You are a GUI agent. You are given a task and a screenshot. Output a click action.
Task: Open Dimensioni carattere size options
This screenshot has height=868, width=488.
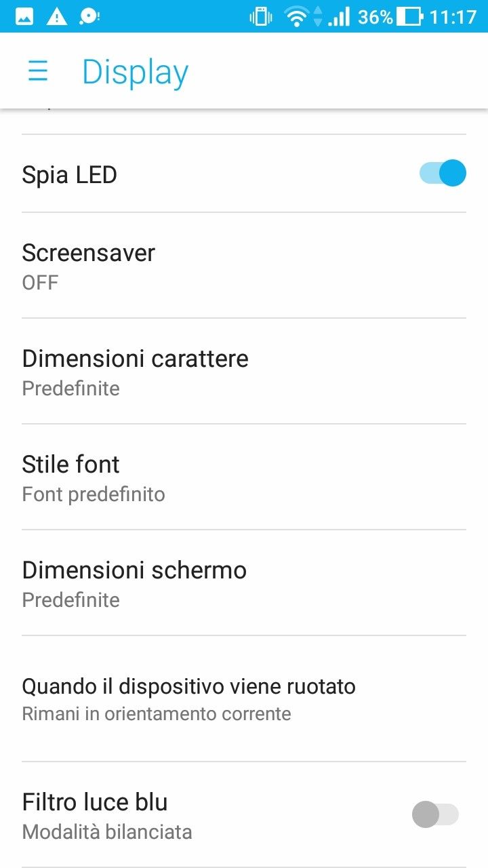click(244, 371)
